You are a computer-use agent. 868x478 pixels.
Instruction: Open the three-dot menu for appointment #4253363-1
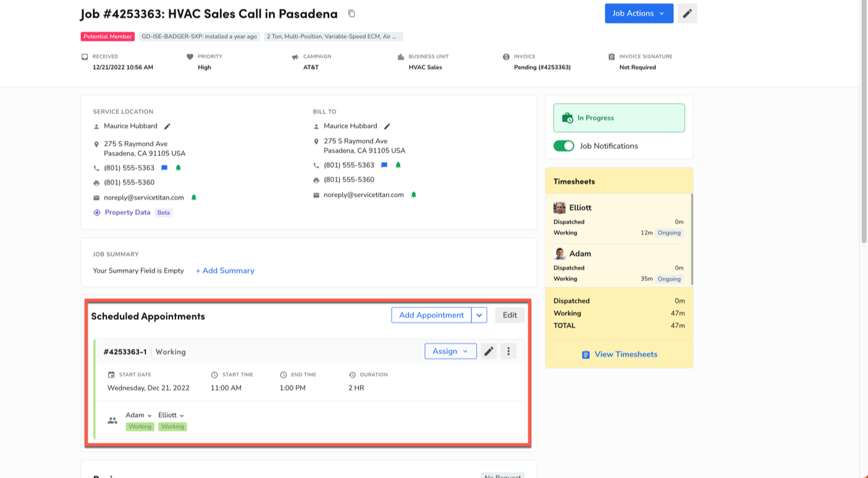(x=508, y=351)
